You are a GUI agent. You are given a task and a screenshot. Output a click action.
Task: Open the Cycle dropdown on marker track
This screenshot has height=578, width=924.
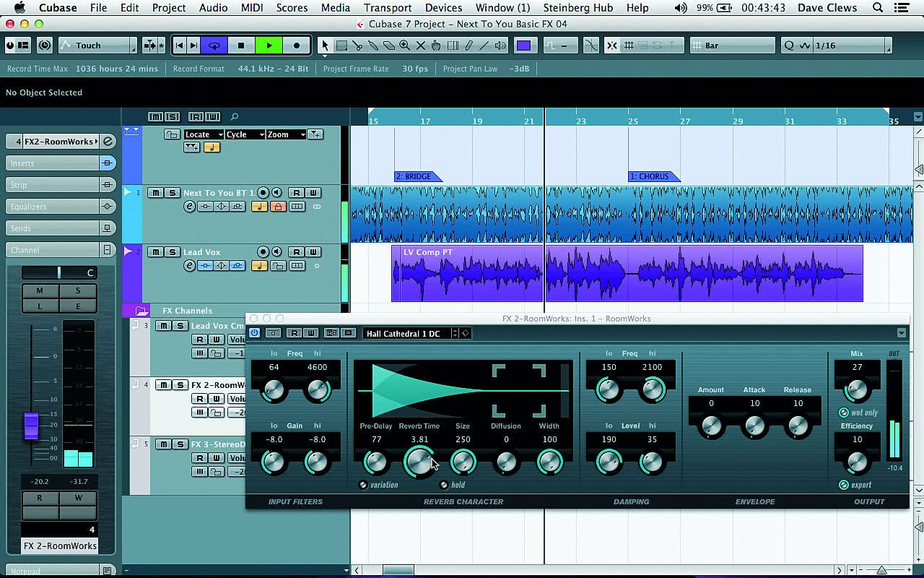245,134
